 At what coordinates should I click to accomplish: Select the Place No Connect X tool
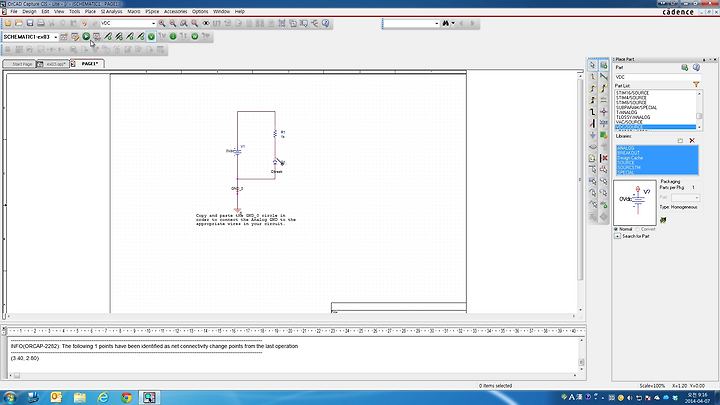604,158
